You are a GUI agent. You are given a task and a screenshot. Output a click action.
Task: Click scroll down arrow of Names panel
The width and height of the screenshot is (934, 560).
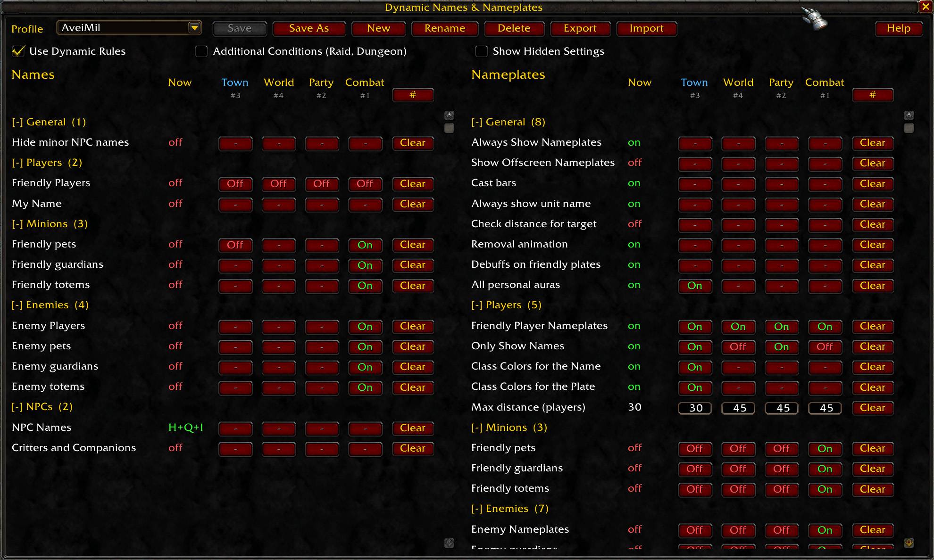449,543
